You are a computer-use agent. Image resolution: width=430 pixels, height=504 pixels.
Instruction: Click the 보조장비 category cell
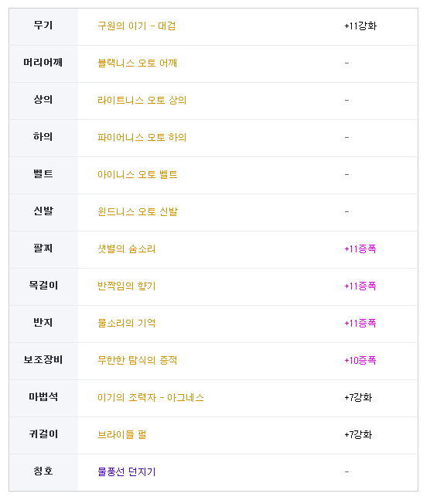(43, 362)
